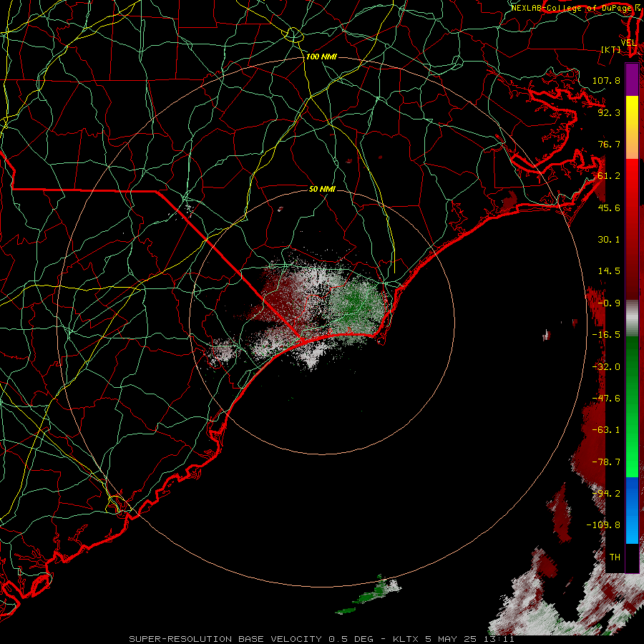Click the -32.0 velocity scale value
644x644 pixels.
click(606, 367)
